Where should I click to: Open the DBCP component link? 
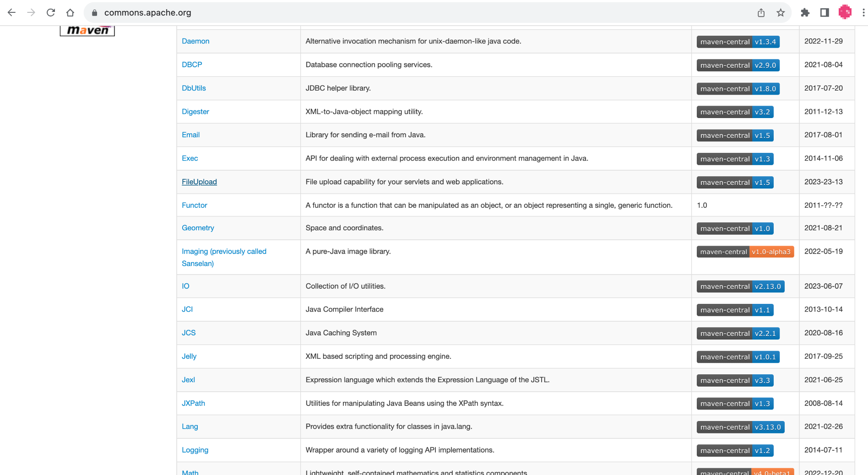[x=192, y=65]
